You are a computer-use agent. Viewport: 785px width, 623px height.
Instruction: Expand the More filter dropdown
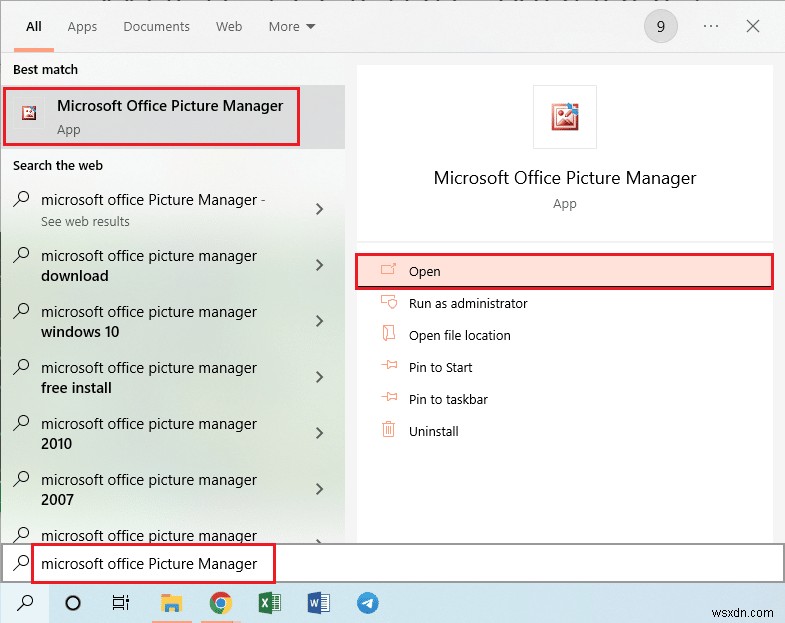[291, 27]
